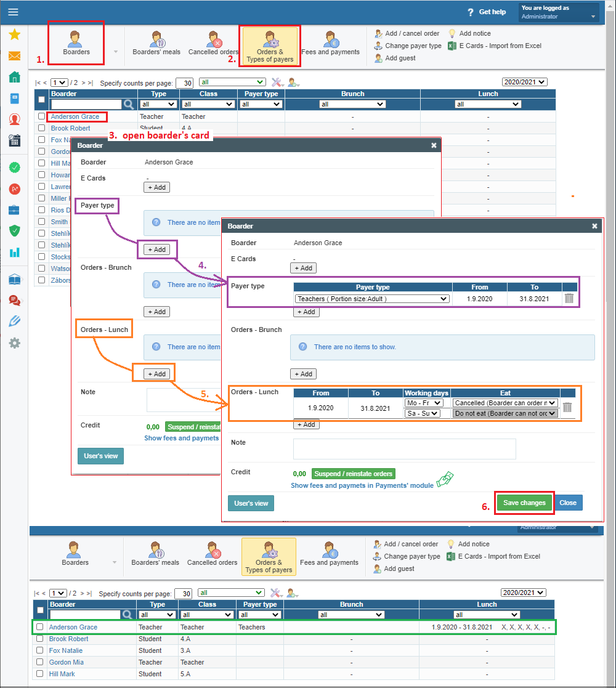Check the Miller row checkbox

[41, 198]
